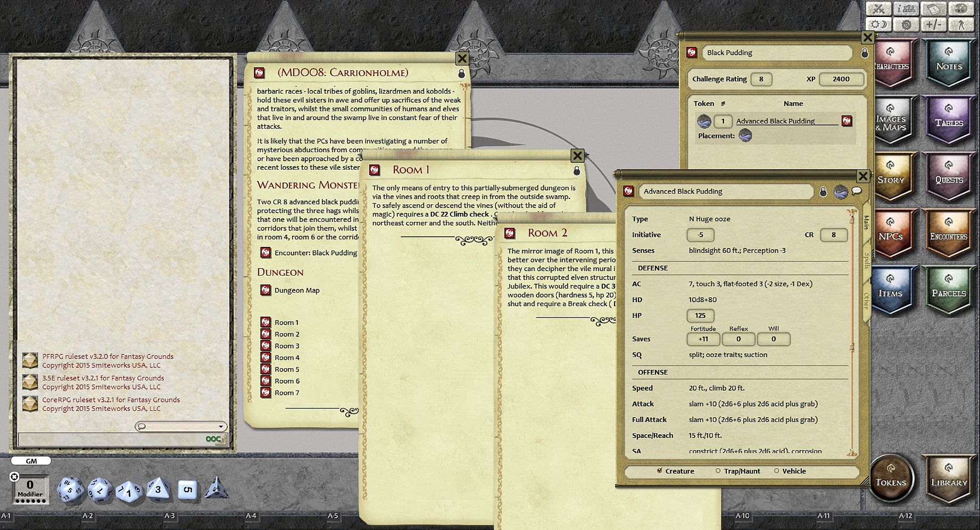Toggle lock on Advanced Black Pudding sheet
This screenshot has height=530, width=980.
823,192
